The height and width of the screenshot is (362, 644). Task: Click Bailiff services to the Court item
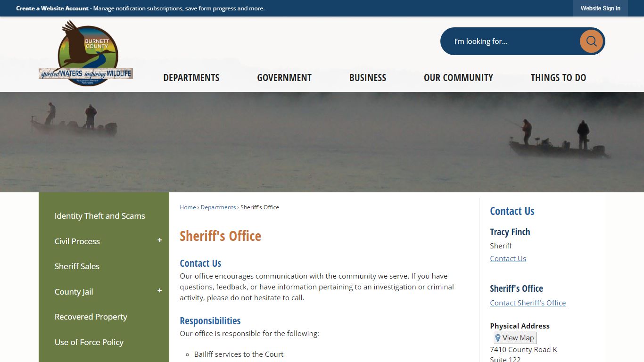pos(239,354)
